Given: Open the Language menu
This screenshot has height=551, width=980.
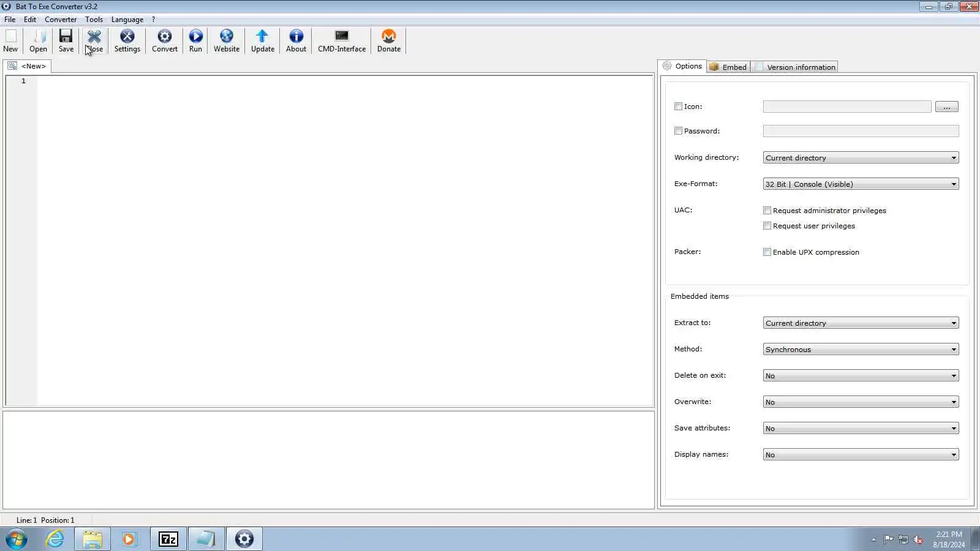Looking at the screenshot, I should click(x=127, y=20).
